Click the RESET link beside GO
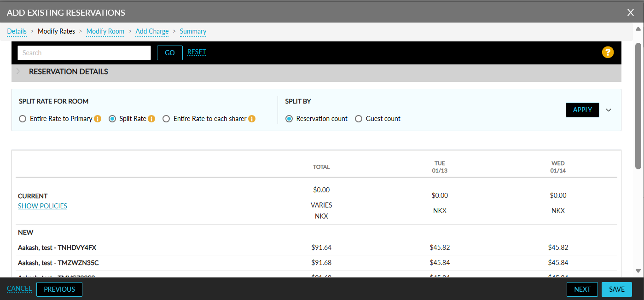 pos(197,52)
